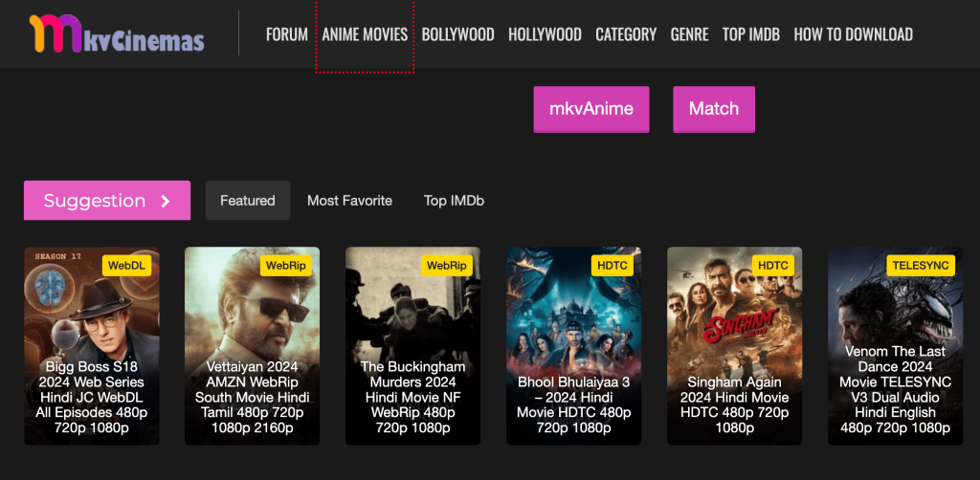Click WebRip badge on Buckingham Murders

(x=446, y=265)
